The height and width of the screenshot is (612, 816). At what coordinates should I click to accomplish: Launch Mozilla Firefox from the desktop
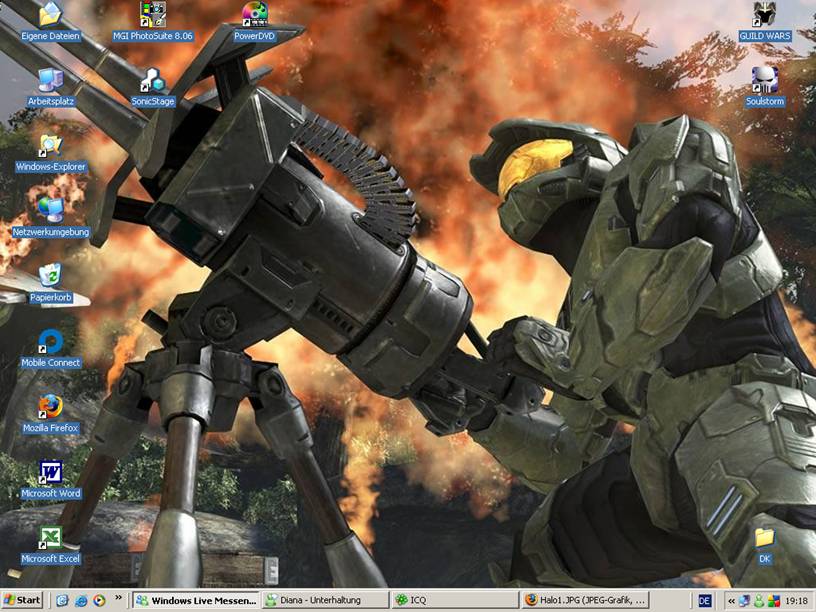[50, 408]
